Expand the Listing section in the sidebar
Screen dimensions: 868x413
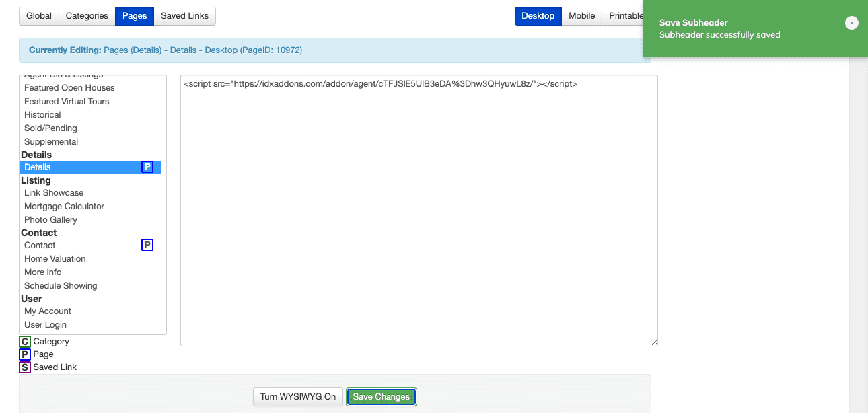pyautogui.click(x=36, y=180)
